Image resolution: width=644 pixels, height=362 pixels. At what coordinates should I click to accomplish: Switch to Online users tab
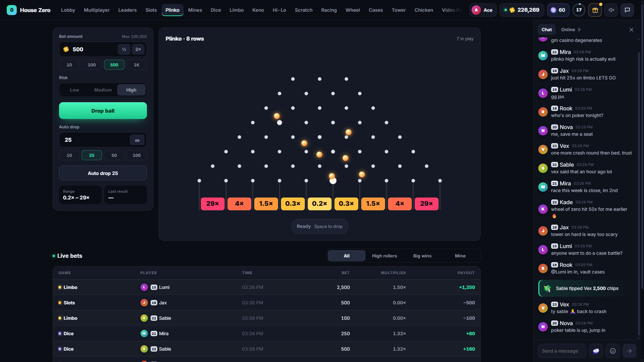tap(571, 29)
